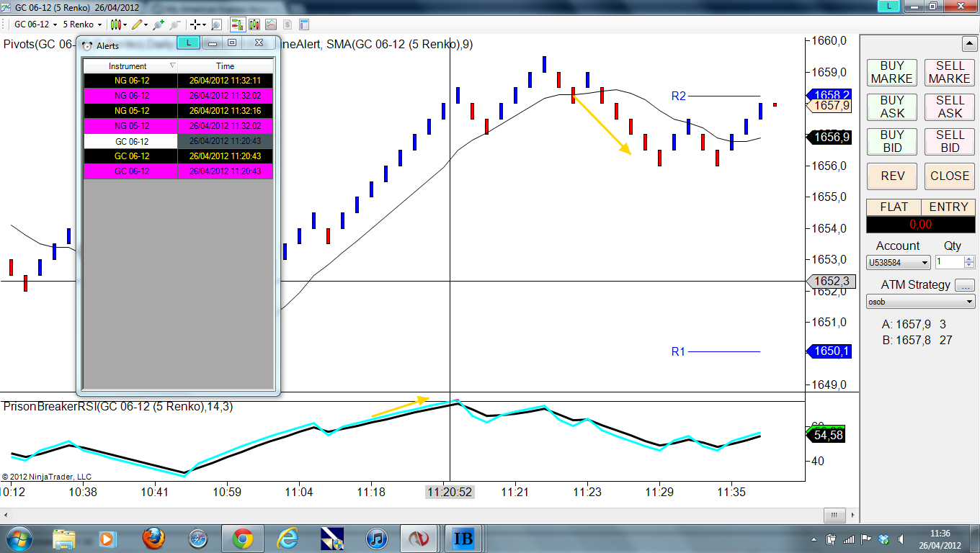Click the zoom frame magnifier icon
This screenshot has height=553, width=980.
coord(216,24)
